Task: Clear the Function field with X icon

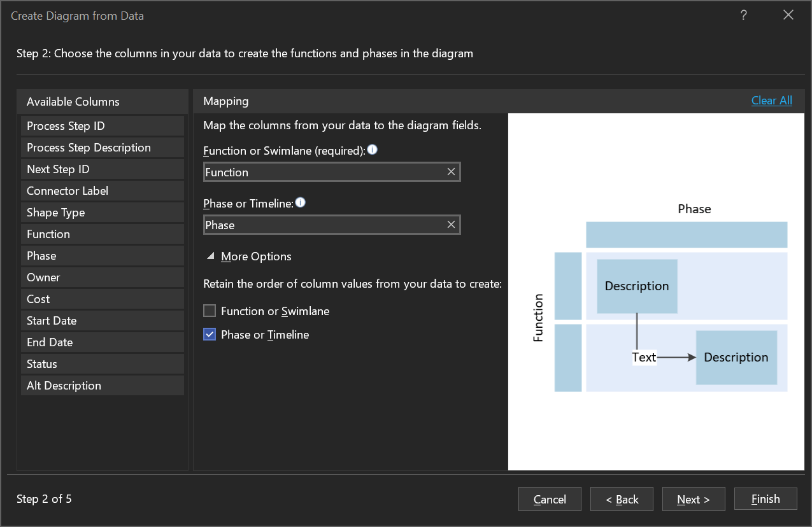Action: pos(451,172)
